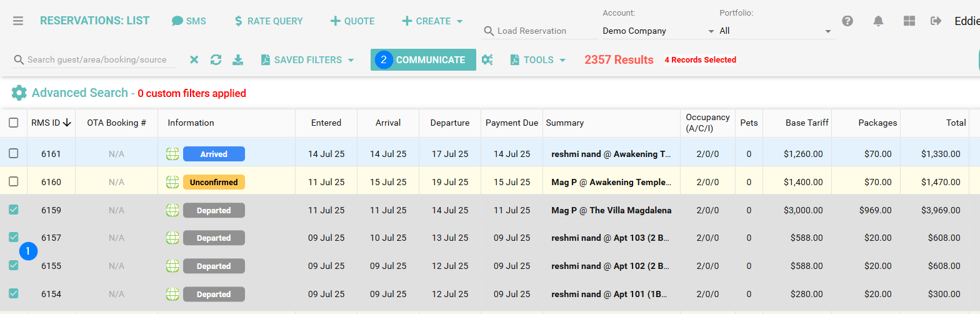Tick the checkbox for reservation 6161

click(14, 154)
